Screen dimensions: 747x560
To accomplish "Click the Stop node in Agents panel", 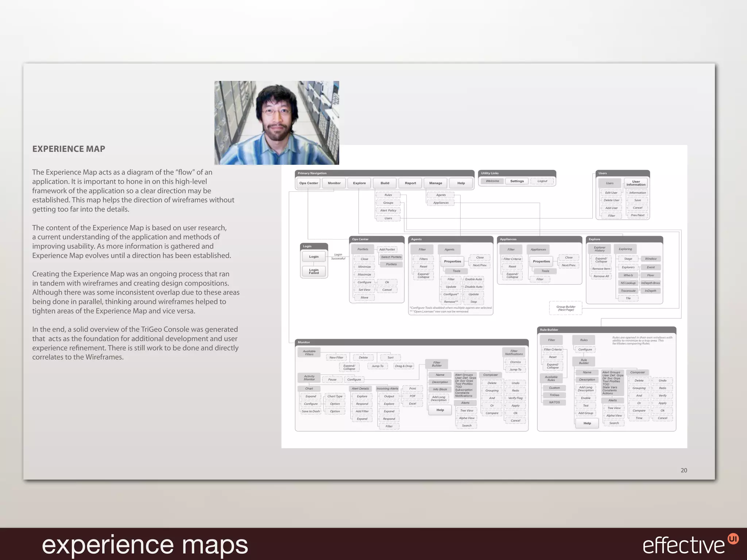I will (x=473, y=302).
